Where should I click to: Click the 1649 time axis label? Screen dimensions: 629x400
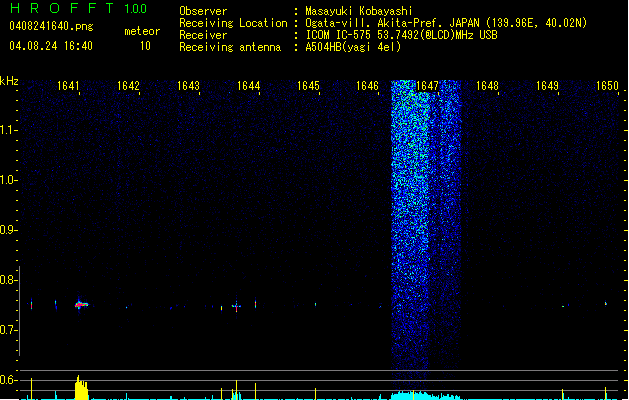tap(547, 86)
